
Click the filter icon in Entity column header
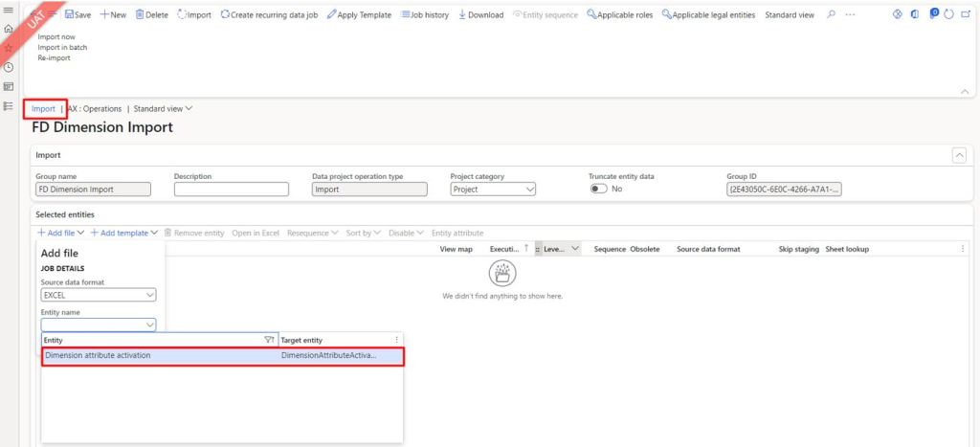pos(269,340)
